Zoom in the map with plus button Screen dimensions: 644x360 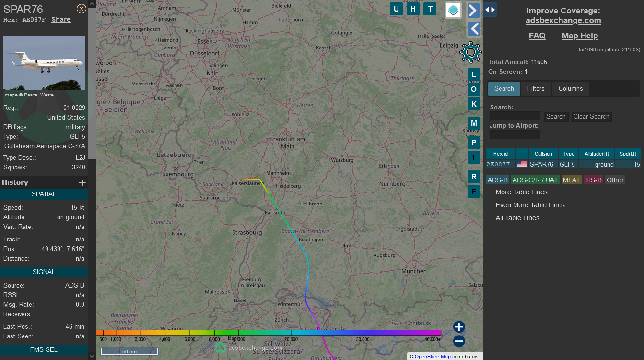pyautogui.click(x=459, y=327)
